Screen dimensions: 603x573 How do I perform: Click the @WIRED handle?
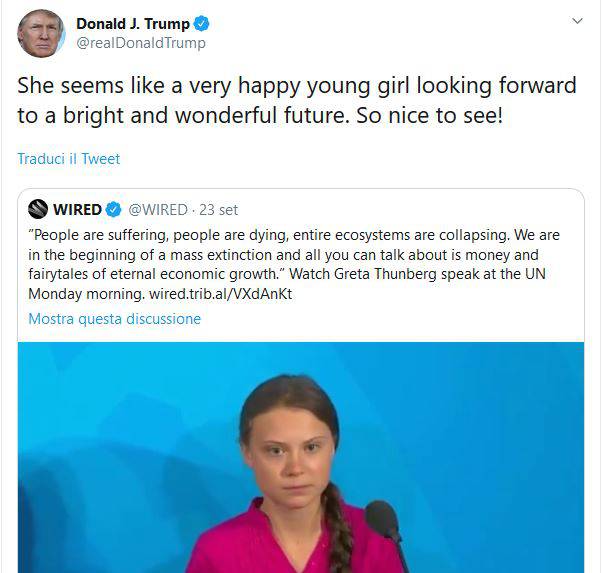[x=158, y=210]
